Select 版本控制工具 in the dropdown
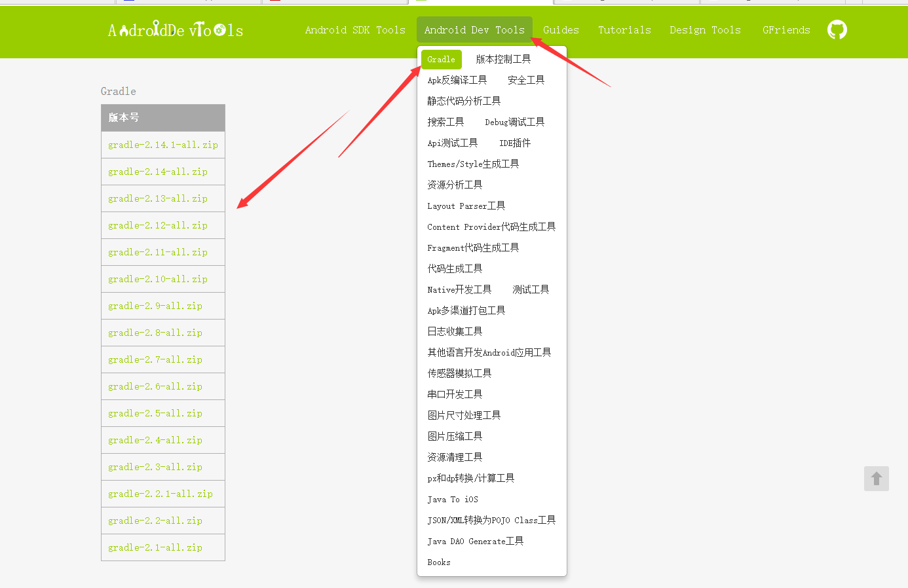 (x=503, y=60)
